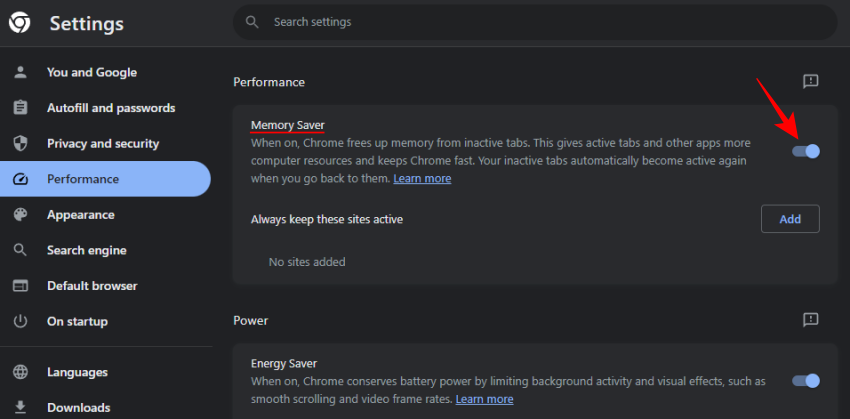
Task: Click the On startup power icon
Action: [x=20, y=322]
